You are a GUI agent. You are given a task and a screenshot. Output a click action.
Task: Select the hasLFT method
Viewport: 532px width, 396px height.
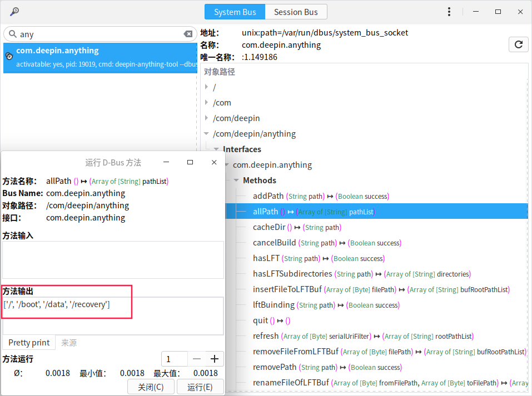click(319, 258)
